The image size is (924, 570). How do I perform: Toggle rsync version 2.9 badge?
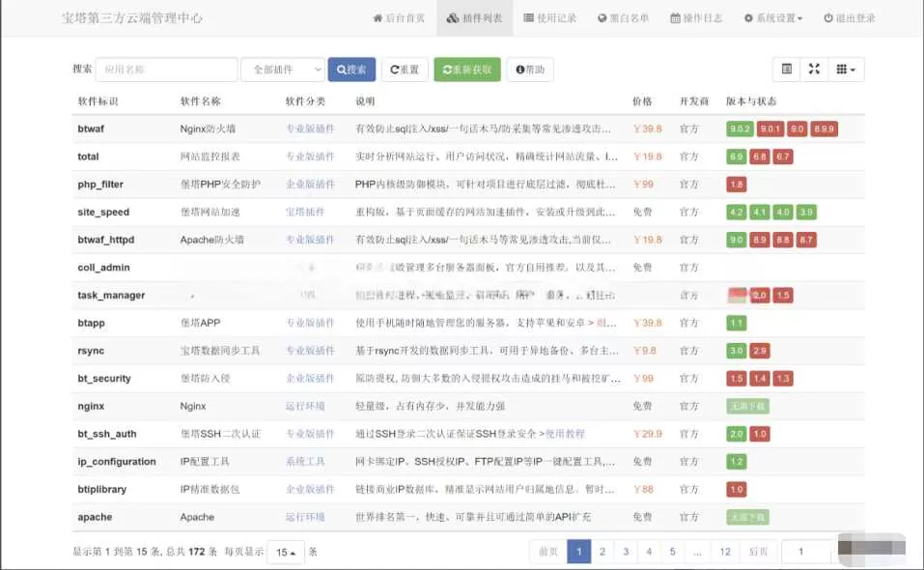coord(760,351)
